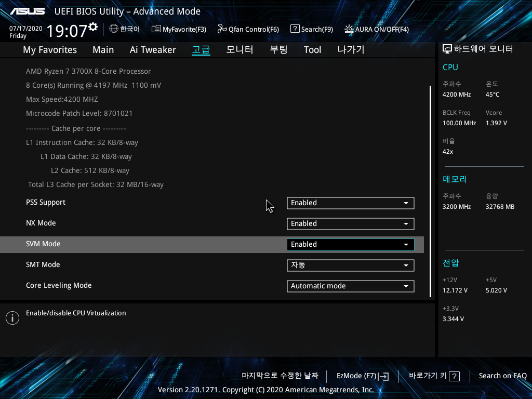Click the 3.344 V reading
532x399 pixels.
(x=453, y=319)
